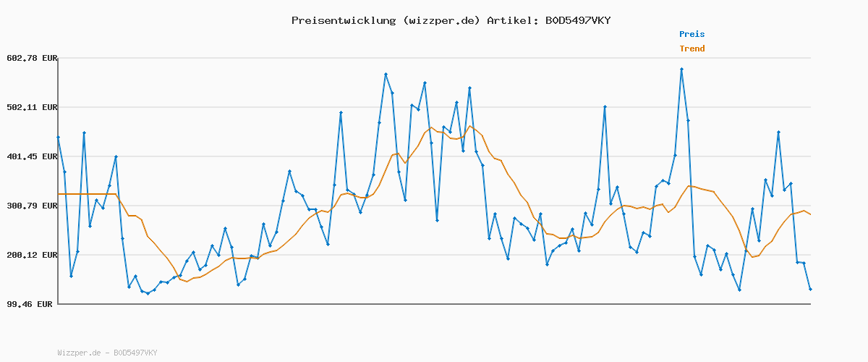Click the 300.79 EUR axis label
This screenshot has width=868, height=362.
click(x=32, y=206)
